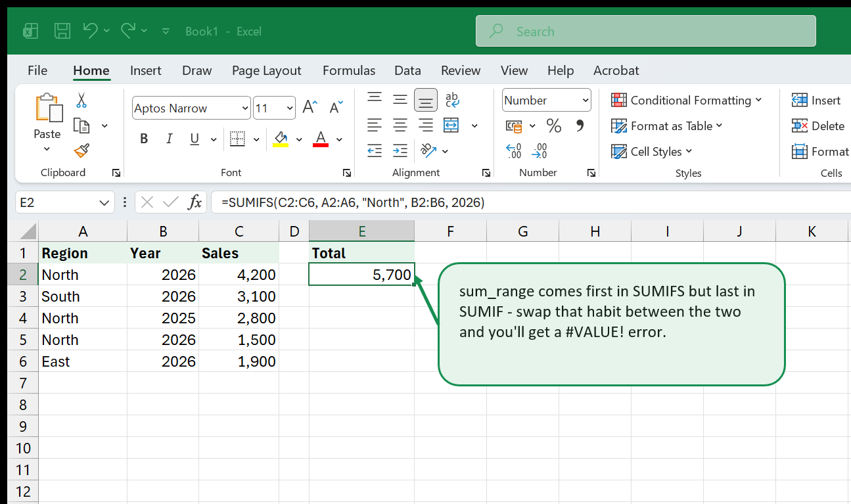The height and width of the screenshot is (504, 851).
Task: Increase font size with larger A
Action: point(310,107)
